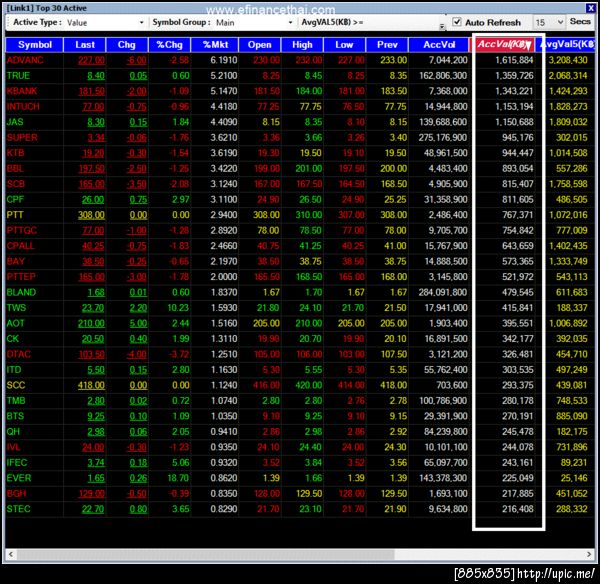Click the left arrow of the horizontal scrollbar
Viewport: 600px width, 584px height.
tap(11, 554)
